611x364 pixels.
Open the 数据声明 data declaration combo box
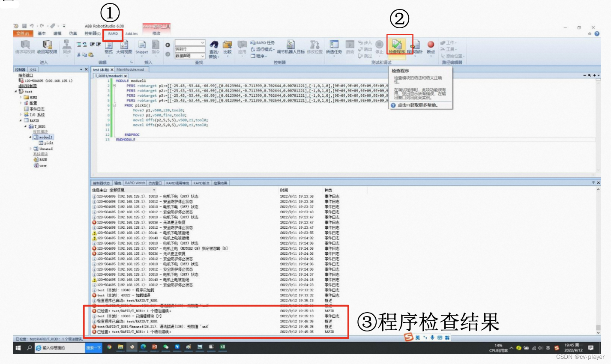click(190, 56)
